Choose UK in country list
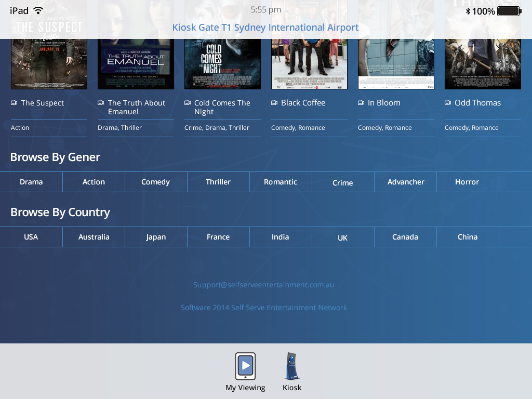Image resolution: width=532 pixels, height=399 pixels. tap(343, 237)
